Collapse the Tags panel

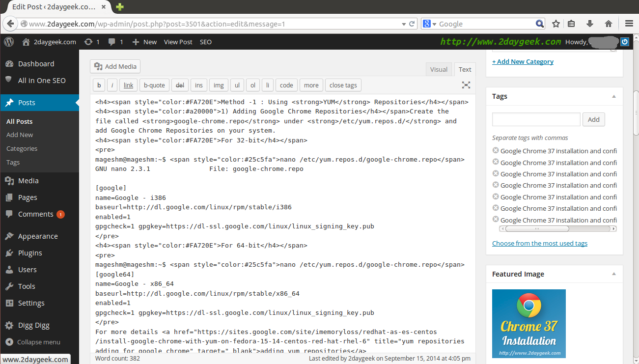pos(613,96)
